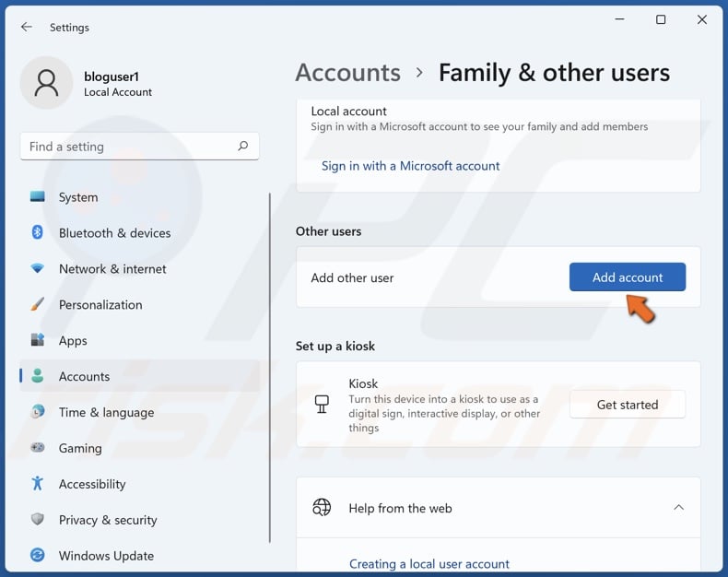The width and height of the screenshot is (728, 577).
Task: Go to Network & internet
Action: tap(139, 268)
